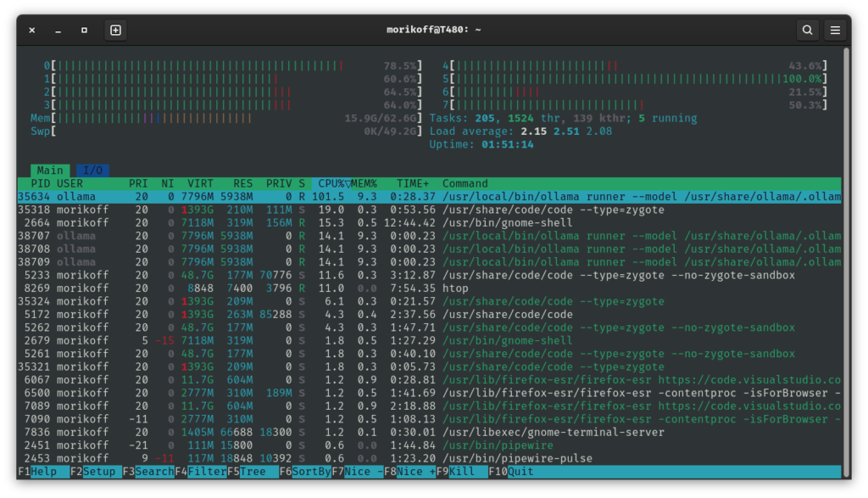Click the PRI column header
This screenshot has height=498, width=868.
pyautogui.click(x=138, y=183)
